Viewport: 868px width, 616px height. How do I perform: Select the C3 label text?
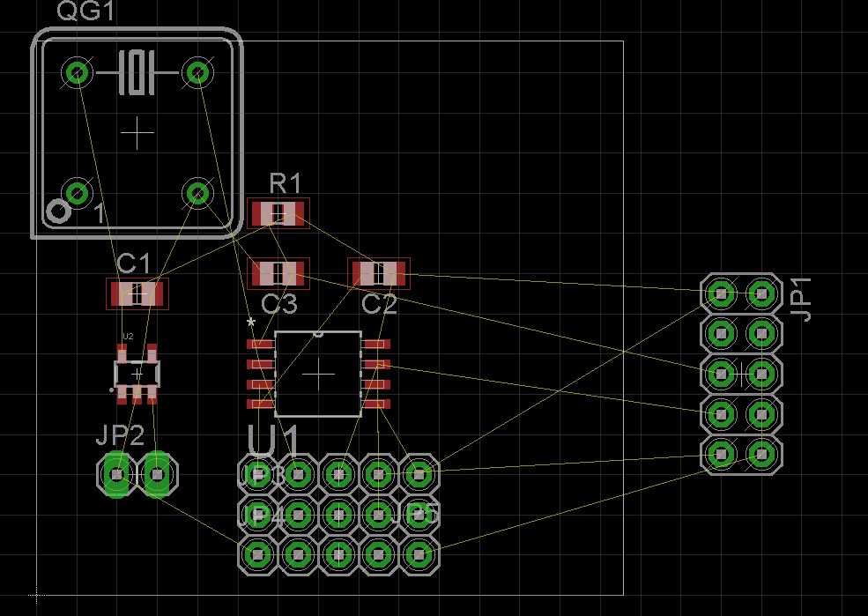pyautogui.click(x=279, y=304)
